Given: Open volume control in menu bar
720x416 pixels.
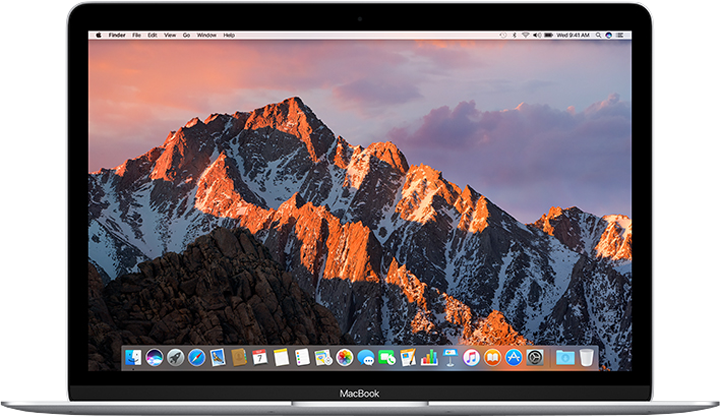Looking at the screenshot, I should (537, 35).
